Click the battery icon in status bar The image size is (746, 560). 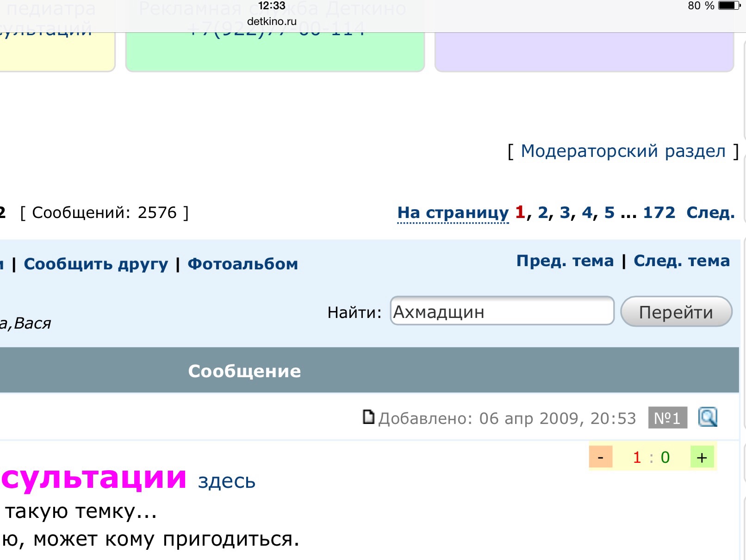coord(729,6)
